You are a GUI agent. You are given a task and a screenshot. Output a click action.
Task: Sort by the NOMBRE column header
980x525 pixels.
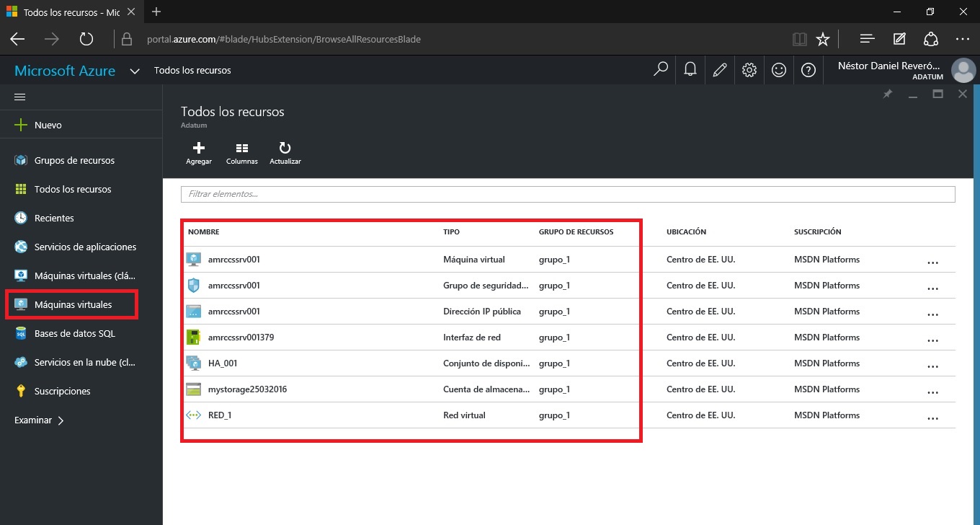click(x=204, y=232)
